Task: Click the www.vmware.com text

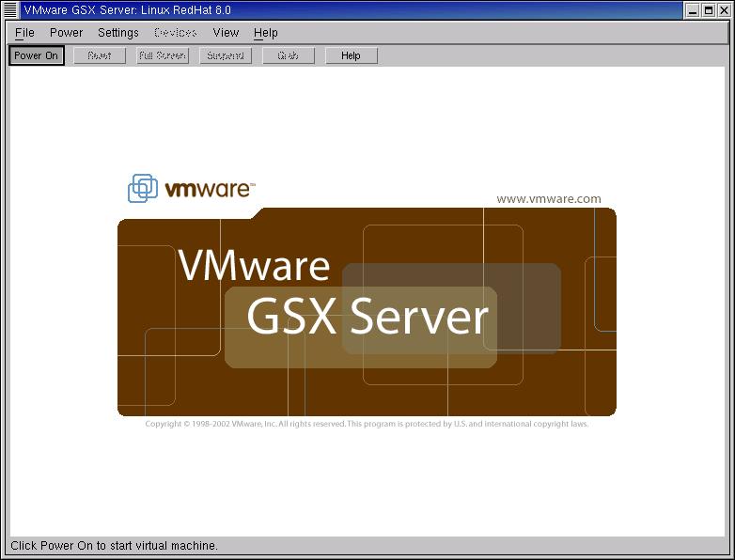Action: click(x=549, y=198)
